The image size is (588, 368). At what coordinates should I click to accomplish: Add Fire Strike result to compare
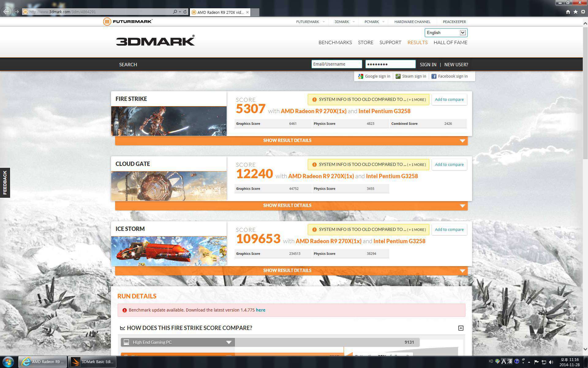click(x=449, y=100)
